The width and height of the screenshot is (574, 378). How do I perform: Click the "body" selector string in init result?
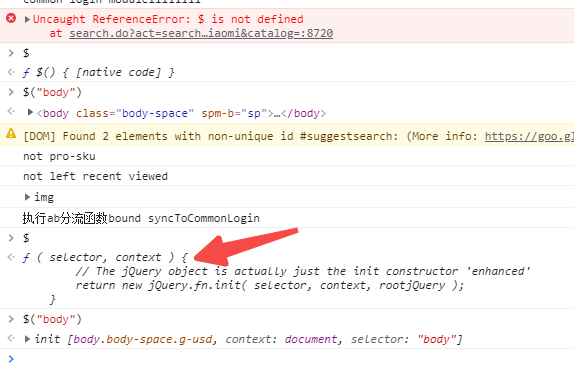(x=436, y=339)
